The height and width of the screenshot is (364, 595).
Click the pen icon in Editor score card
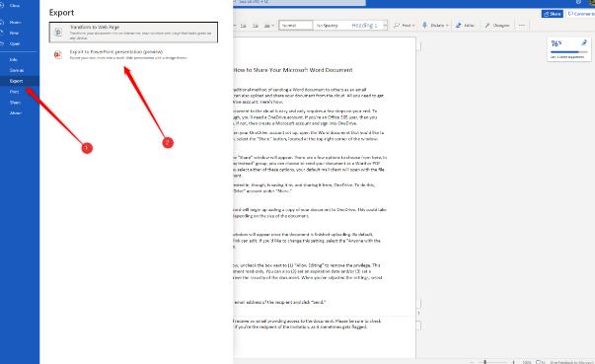584,42
